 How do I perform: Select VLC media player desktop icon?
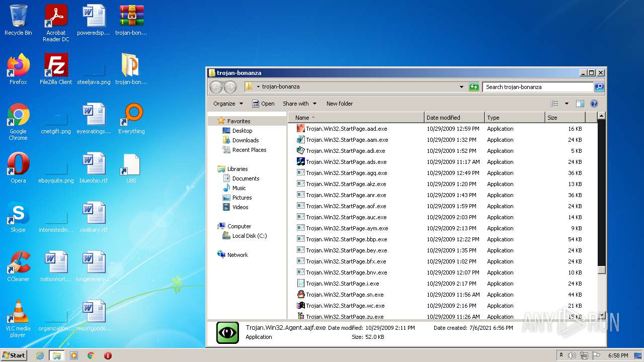pyautogui.click(x=18, y=319)
